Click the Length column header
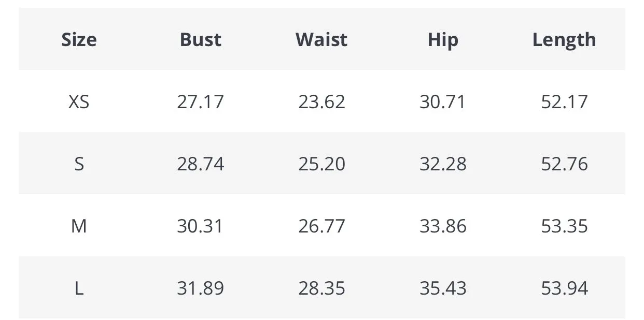This screenshot has width=644, height=320. coord(564,40)
